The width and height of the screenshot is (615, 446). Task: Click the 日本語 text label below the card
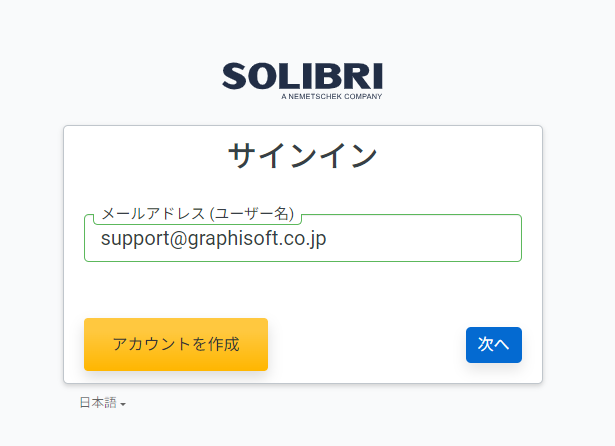pyautogui.click(x=98, y=402)
